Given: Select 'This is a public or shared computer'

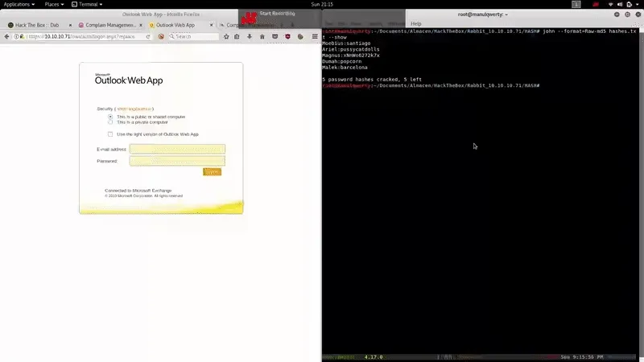Looking at the screenshot, I should 110,117.
